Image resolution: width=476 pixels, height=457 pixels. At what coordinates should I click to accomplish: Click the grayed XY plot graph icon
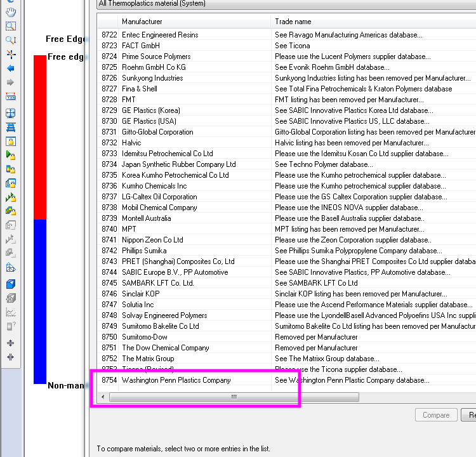click(x=11, y=312)
